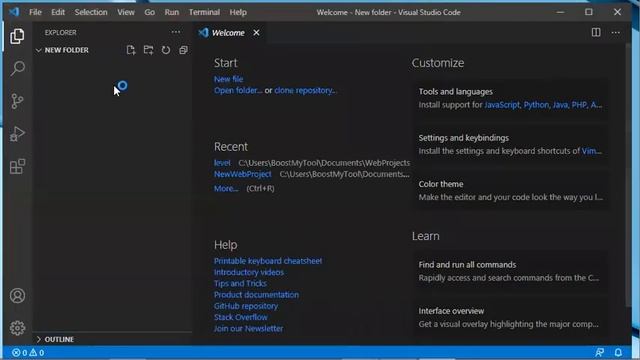Open Introductory videos link

[x=249, y=272]
